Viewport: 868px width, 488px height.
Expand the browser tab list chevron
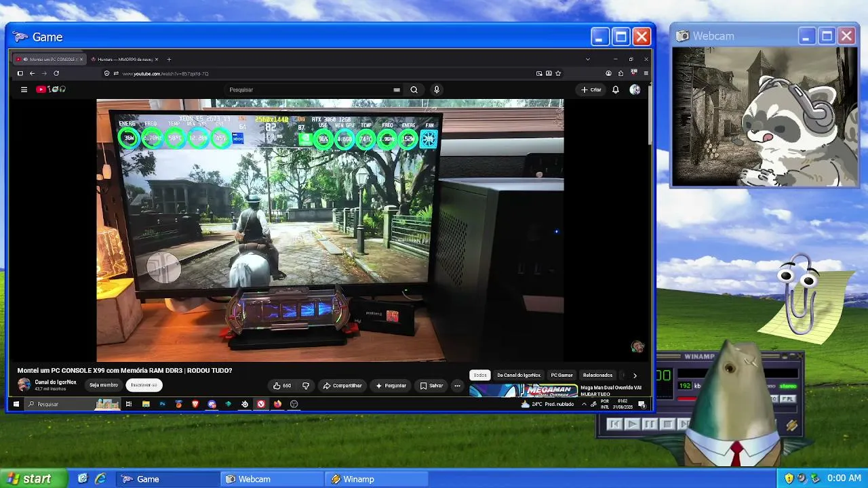(x=588, y=60)
